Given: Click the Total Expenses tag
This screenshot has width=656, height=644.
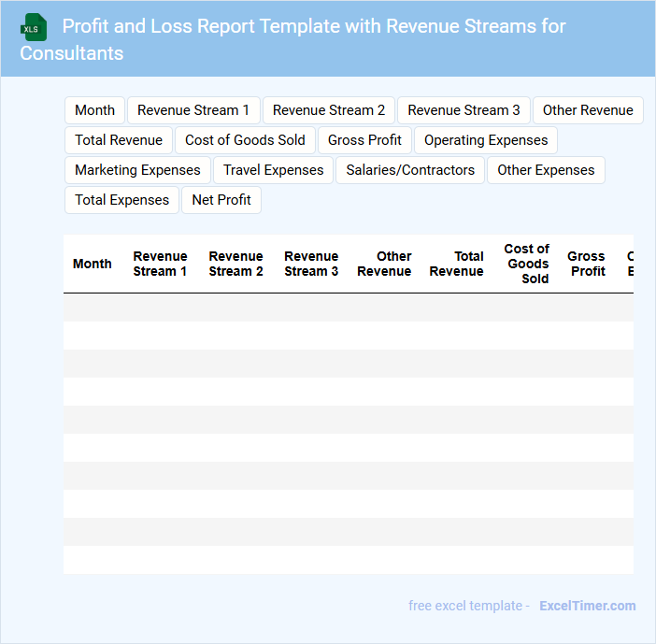Looking at the screenshot, I should 121,200.
